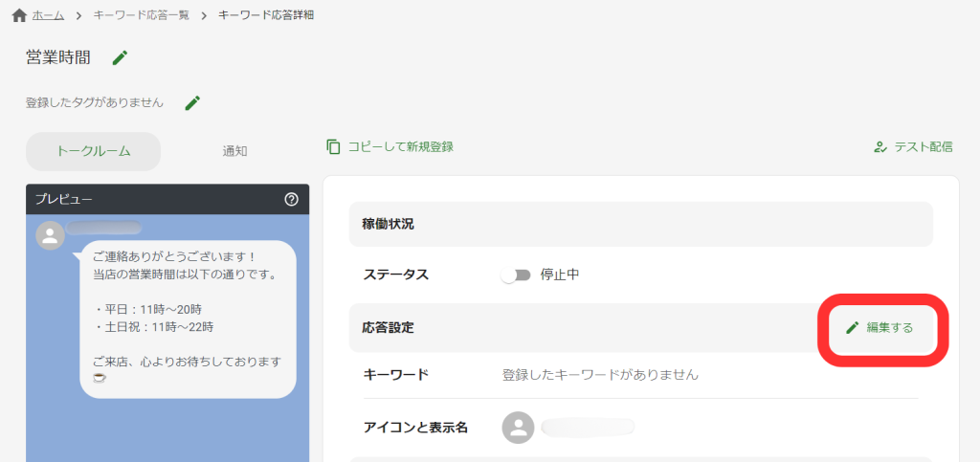980x462 pixels.
Task: Open テスト配信 text link
Action: tap(924, 147)
